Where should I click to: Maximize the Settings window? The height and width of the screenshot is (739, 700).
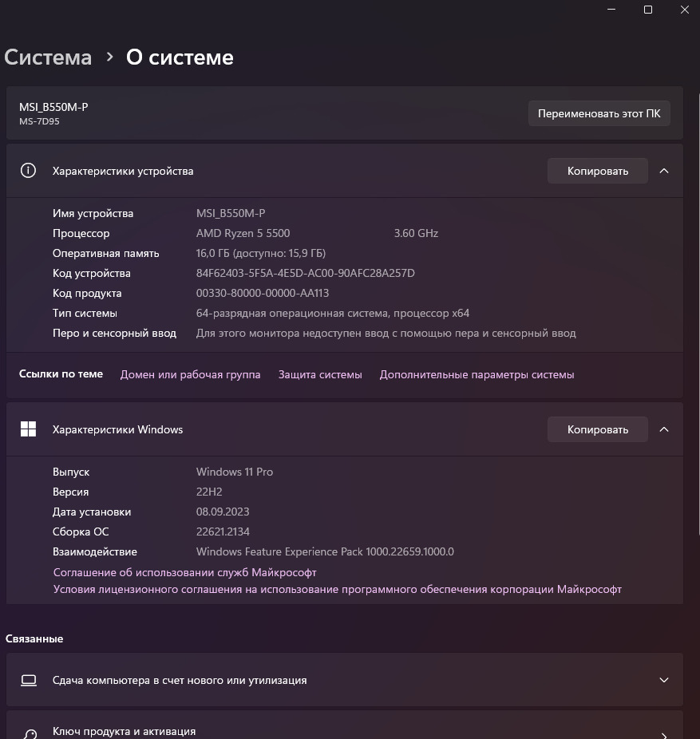click(x=648, y=10)
